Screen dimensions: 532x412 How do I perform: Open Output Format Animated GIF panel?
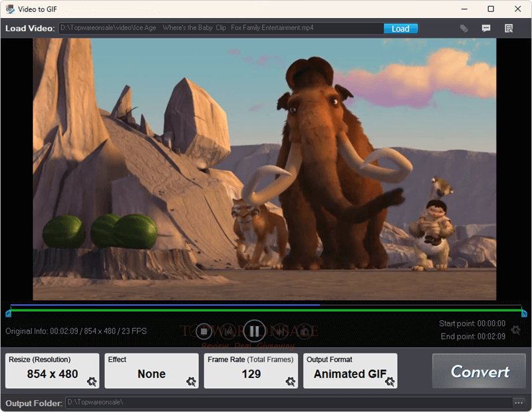(350, 371)
